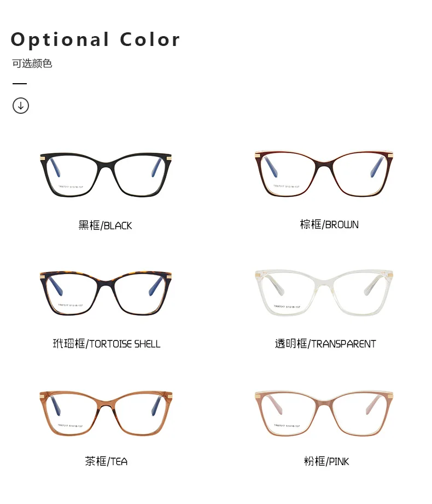This screenshot has width=432, height=504.
Task: Click the 黑框/BLACK label
Action: point(105,225)
